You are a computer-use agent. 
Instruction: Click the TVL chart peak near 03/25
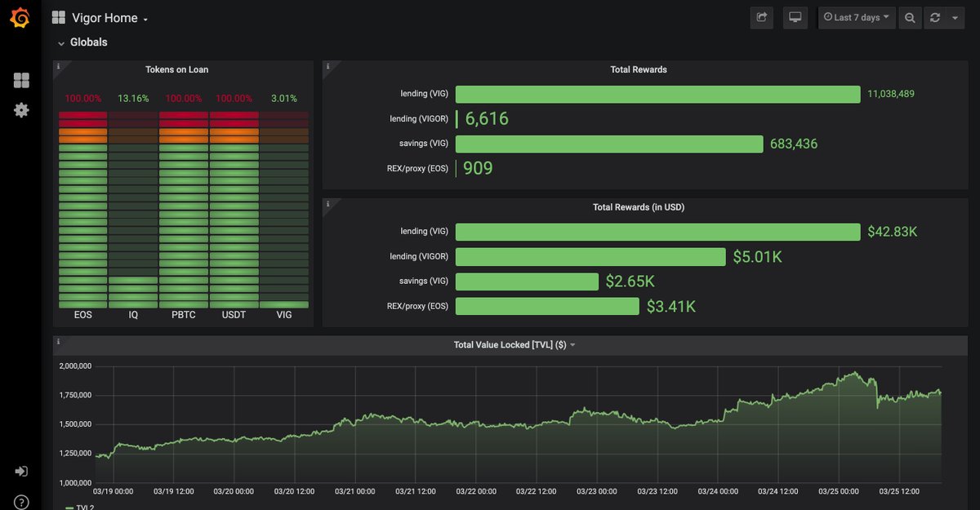[x=855, y=373]
